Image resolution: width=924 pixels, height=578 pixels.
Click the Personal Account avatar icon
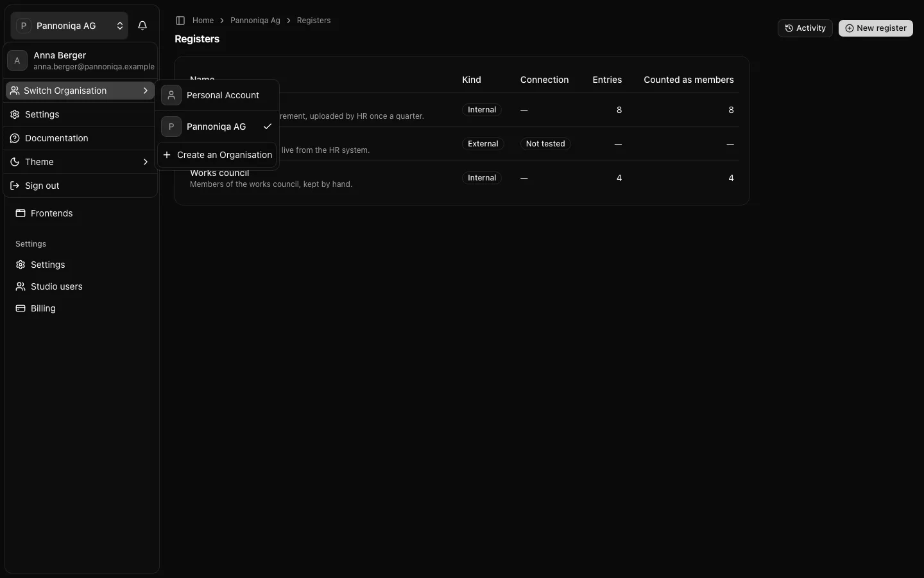(171, 95)
